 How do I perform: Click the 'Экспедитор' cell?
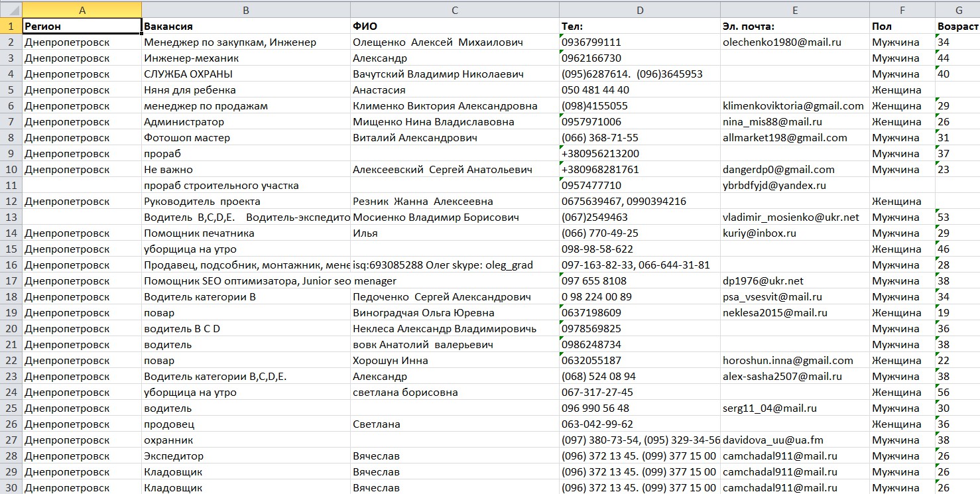point(247,456)
